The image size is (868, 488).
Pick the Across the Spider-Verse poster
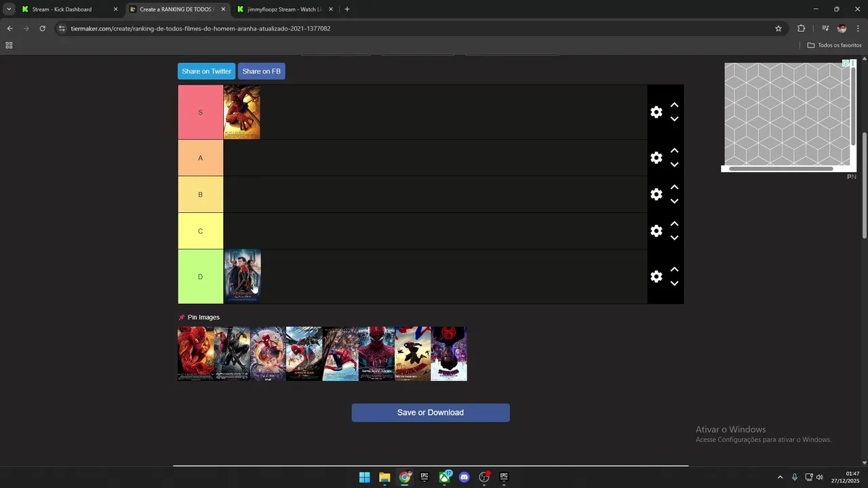coord(449,354)
